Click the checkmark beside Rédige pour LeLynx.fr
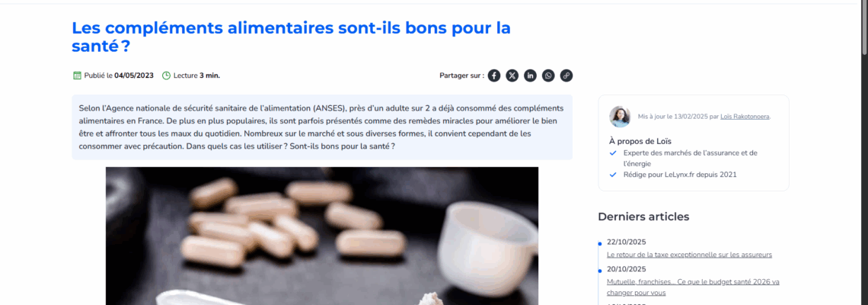This screenshot has height=305, width=868. [613, 175]
